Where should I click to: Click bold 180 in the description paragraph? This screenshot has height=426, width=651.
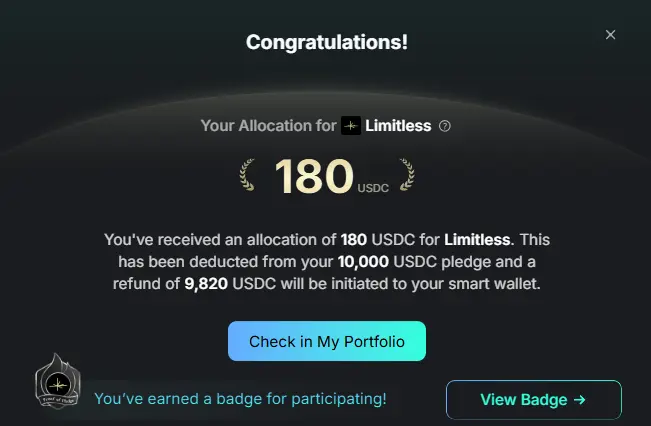[353, 241]
